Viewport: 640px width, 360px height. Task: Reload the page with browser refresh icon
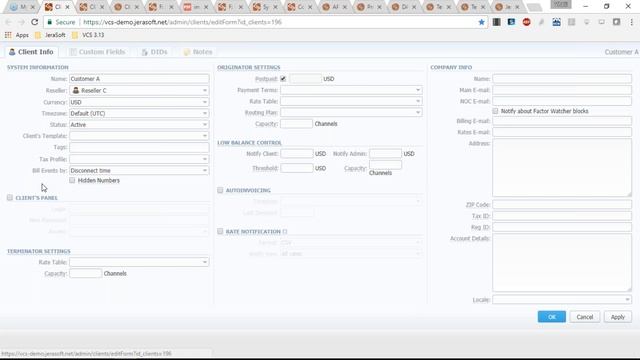coord(35,22)
